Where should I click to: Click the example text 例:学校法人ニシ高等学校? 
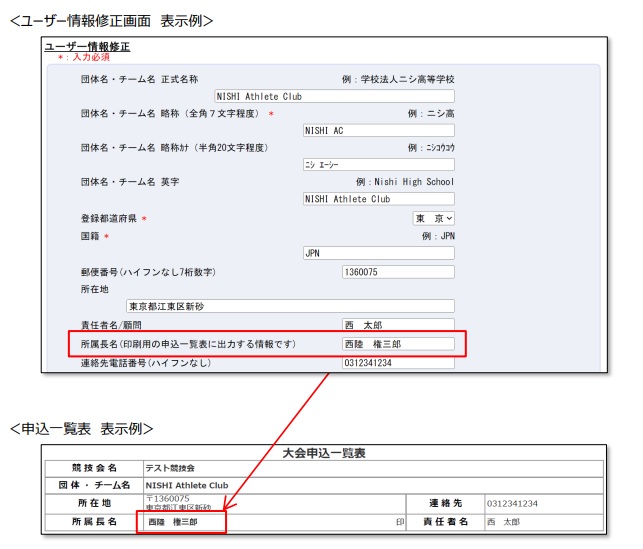click(398, 79)
